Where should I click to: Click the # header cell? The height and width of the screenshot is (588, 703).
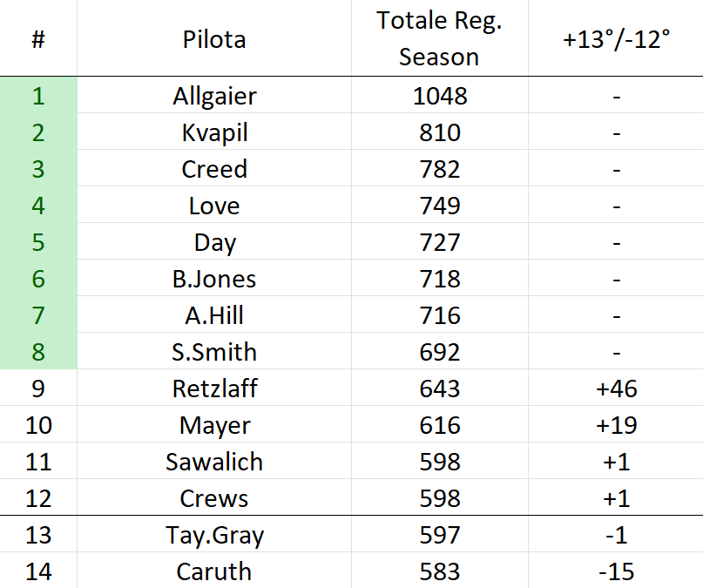tap(38, 38)
